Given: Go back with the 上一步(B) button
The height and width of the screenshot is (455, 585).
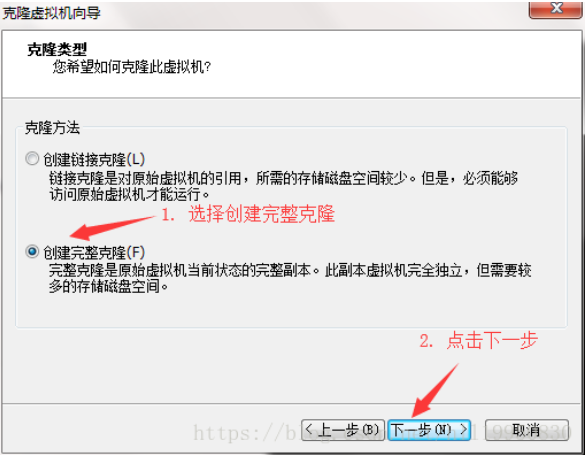Looking at the screenshot, I should [343, 430].
